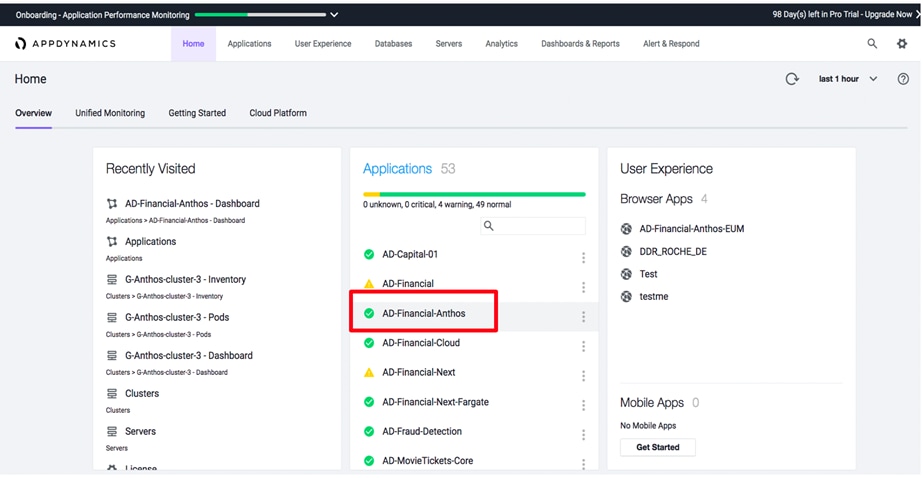Click the Get Started button under Mobile Apps
Screen dimensions: 923x478
658,447
